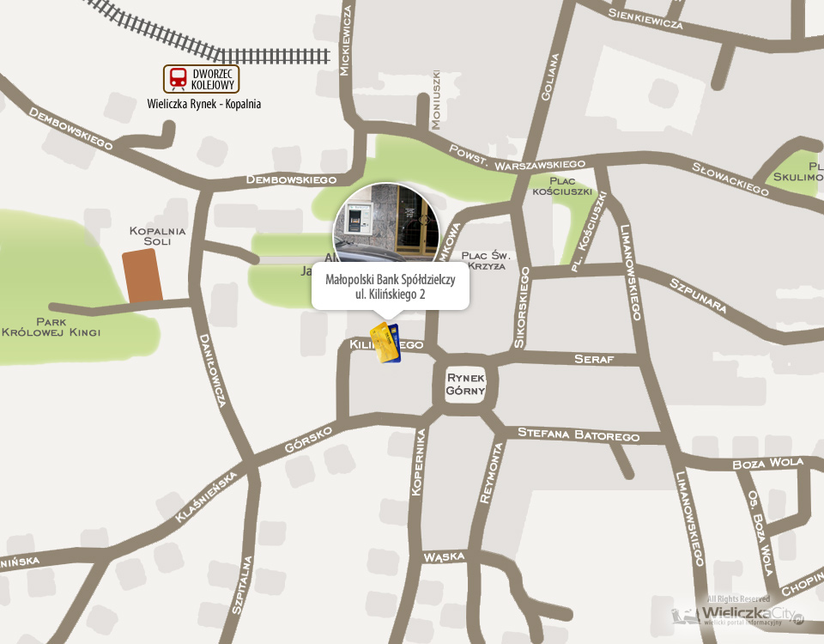This screenshot has height=644, width=824.
Task: Click the Kopalnia Soli text label
Action: point(157,236)
